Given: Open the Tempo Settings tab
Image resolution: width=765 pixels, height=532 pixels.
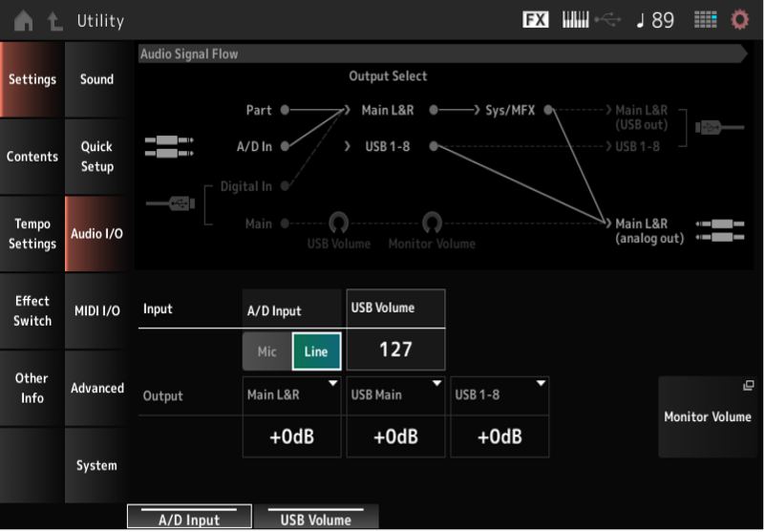Looking at the screenshot, I should (32, 234).
